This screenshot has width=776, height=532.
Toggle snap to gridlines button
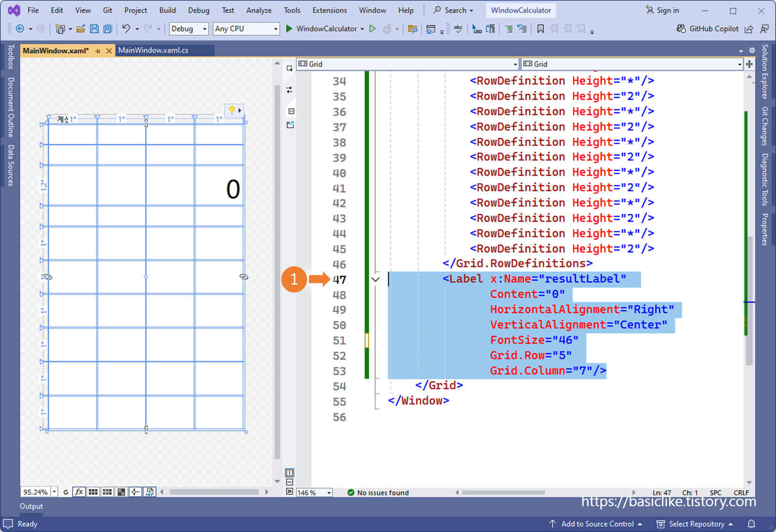pyautogui.click(x=107, y=492)
